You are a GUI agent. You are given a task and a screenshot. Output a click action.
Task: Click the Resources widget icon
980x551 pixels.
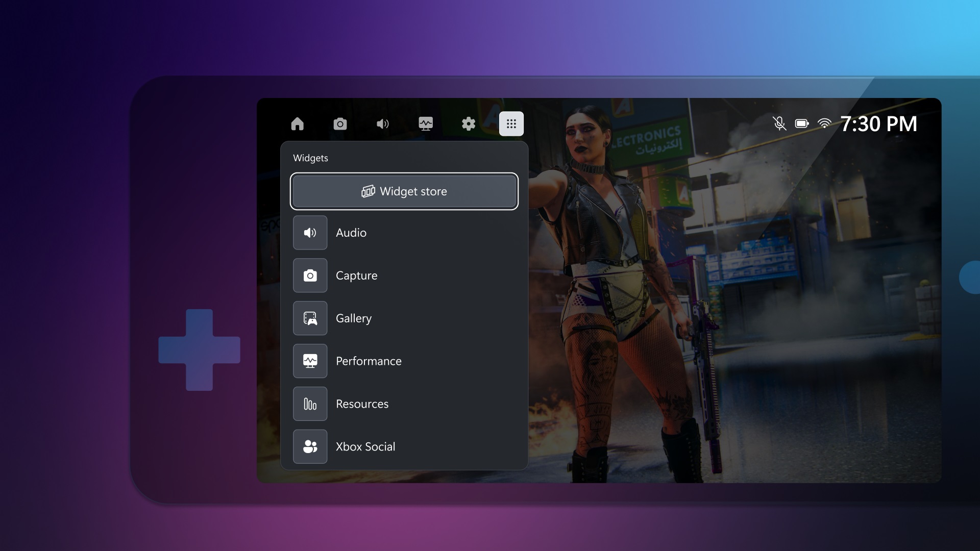tap(310, 404)
